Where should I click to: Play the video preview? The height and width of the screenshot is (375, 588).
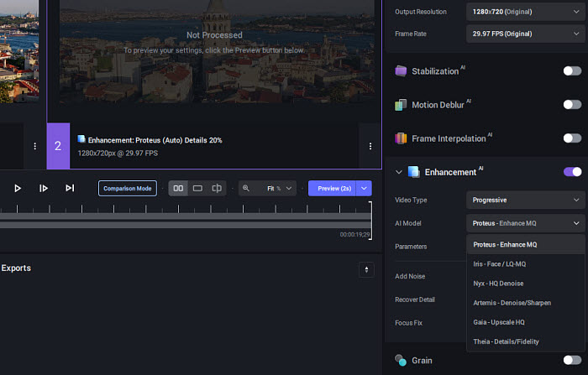click(18, 188)
